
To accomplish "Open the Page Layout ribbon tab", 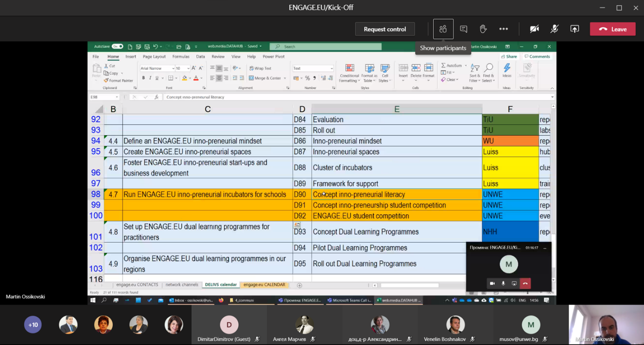I will [154, 57].
